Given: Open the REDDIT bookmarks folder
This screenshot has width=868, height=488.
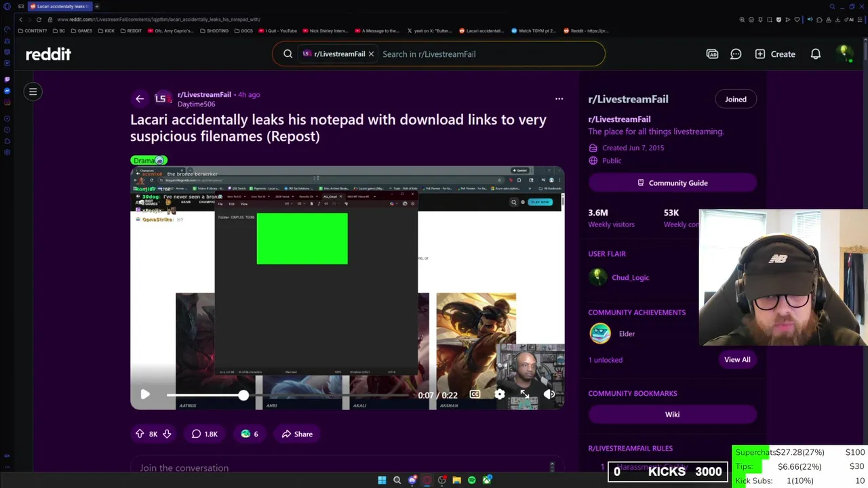Looking at the screenshot, I should [x=131, y=30].
